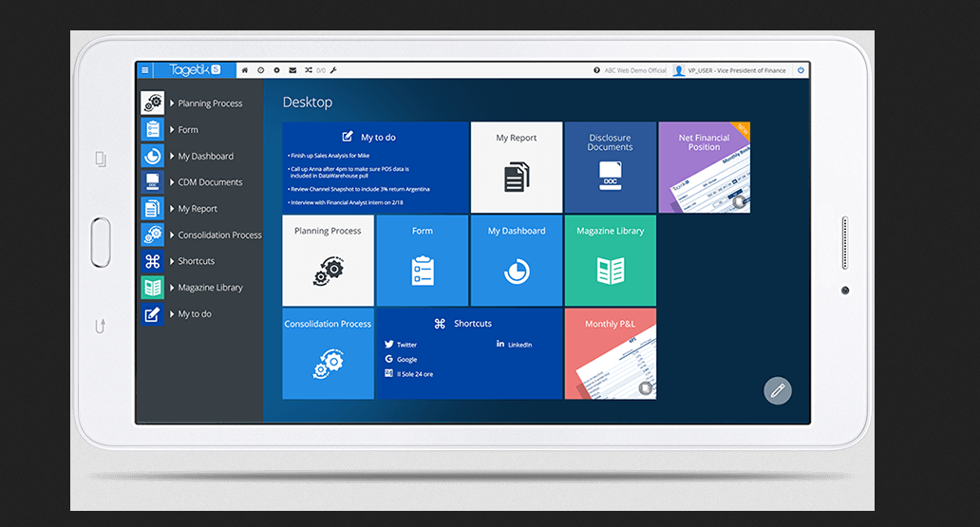This screenshot has width=980, height=527.
Task: Open the Disclosure Documents tile
Action: [610, 167]
